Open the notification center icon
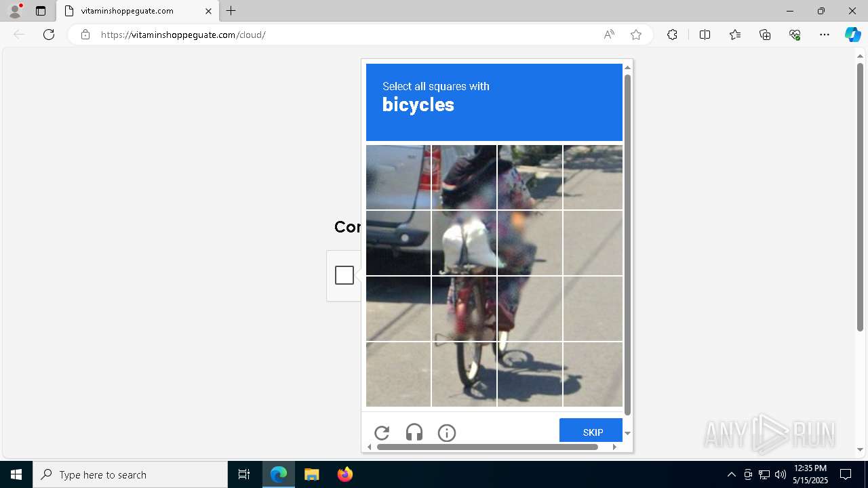The width and height of the screenshot is (868, 488). [846, 474]
